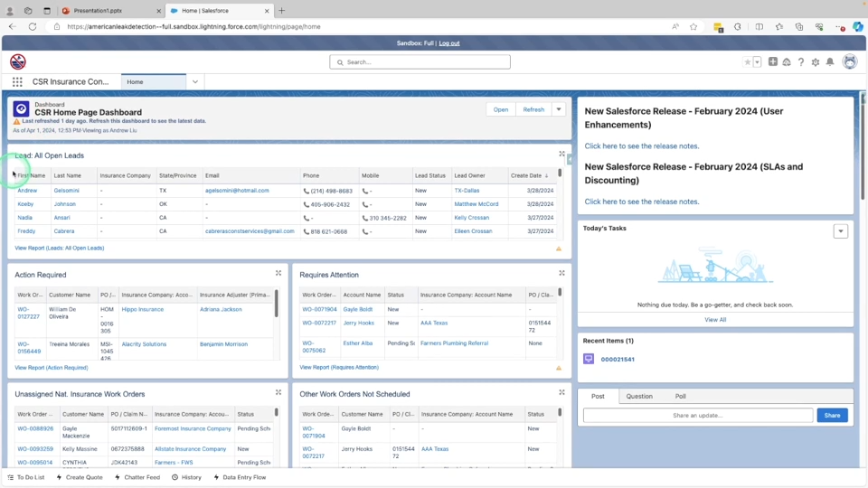Open View Report (Leads: All Open Leads)

point(60,248)
